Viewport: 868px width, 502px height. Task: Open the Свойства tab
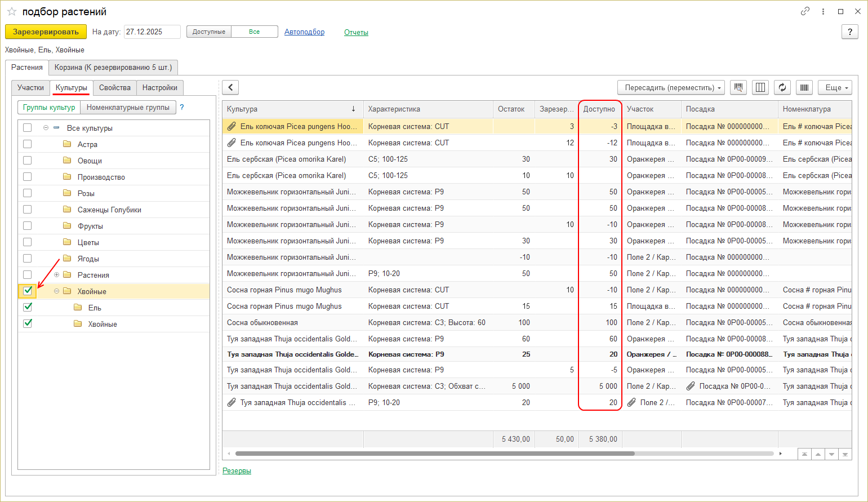115,87
